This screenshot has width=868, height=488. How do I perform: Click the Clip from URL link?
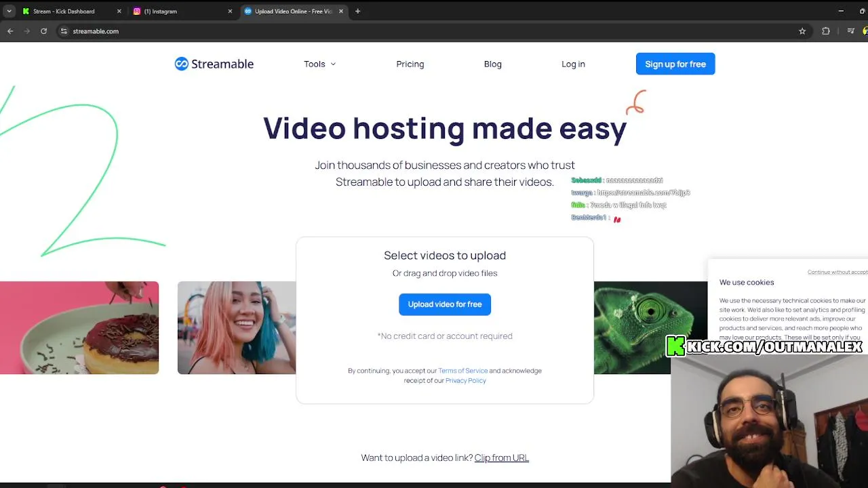click(502, 457)
